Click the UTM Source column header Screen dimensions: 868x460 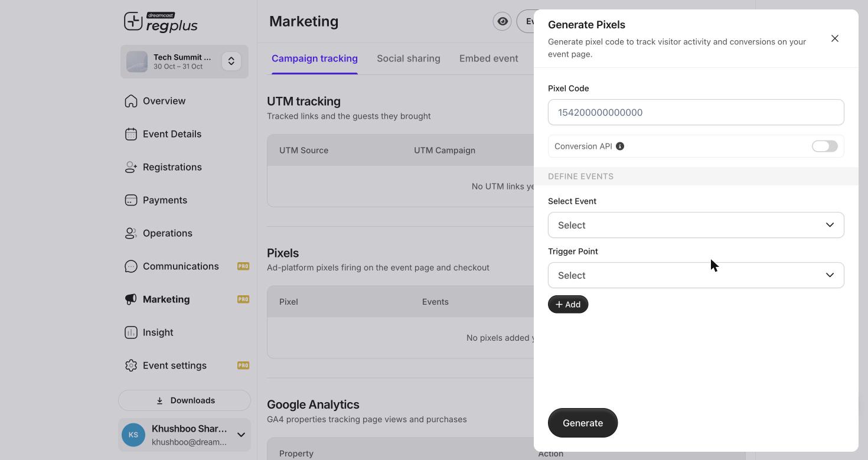[x=304, y=151]
